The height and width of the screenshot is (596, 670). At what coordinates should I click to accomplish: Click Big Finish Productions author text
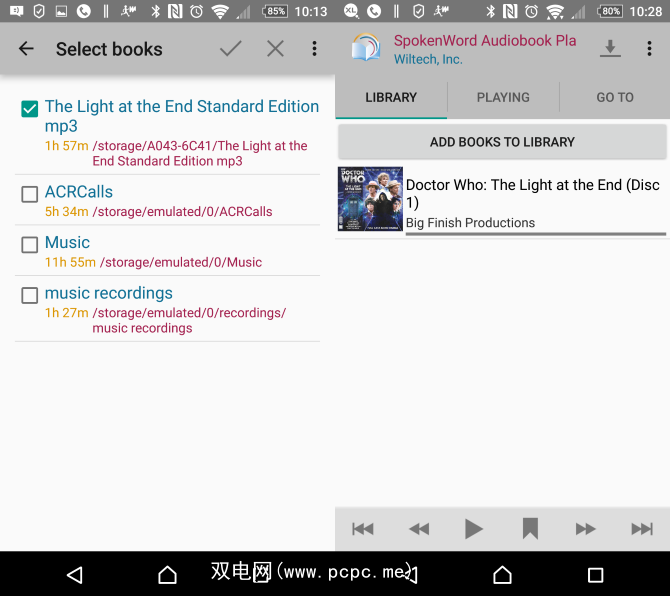(470, 223)
